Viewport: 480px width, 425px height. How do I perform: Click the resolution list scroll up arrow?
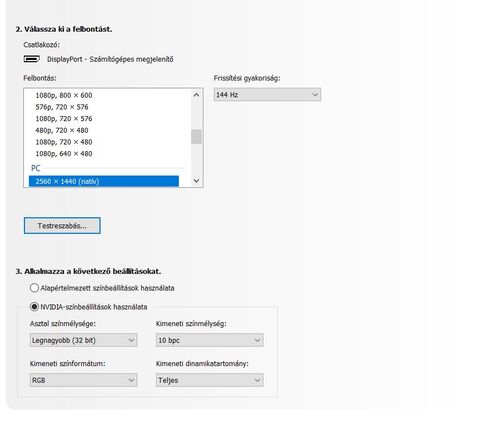(x=196, y=95)
